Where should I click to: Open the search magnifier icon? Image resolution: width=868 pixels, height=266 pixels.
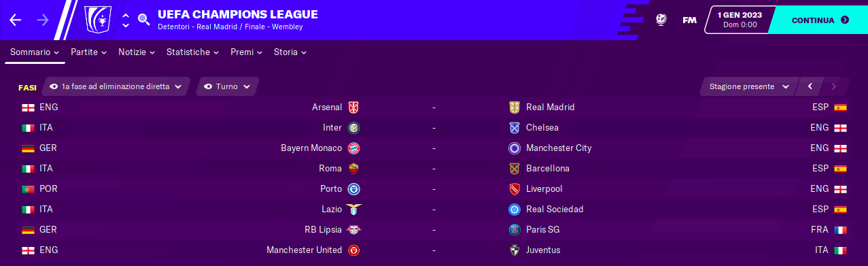(143, 20)
